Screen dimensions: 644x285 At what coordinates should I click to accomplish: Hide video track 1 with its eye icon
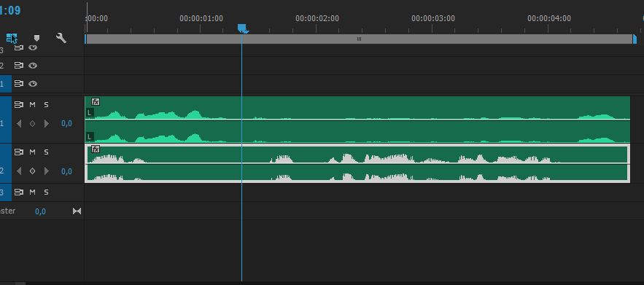(x=33, y=84)
